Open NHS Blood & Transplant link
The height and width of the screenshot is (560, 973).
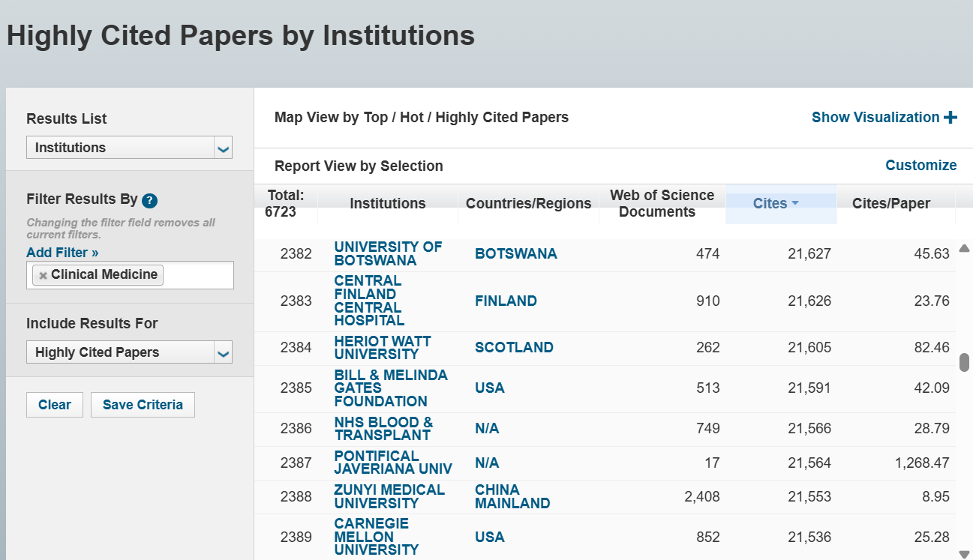coord(383,428)
